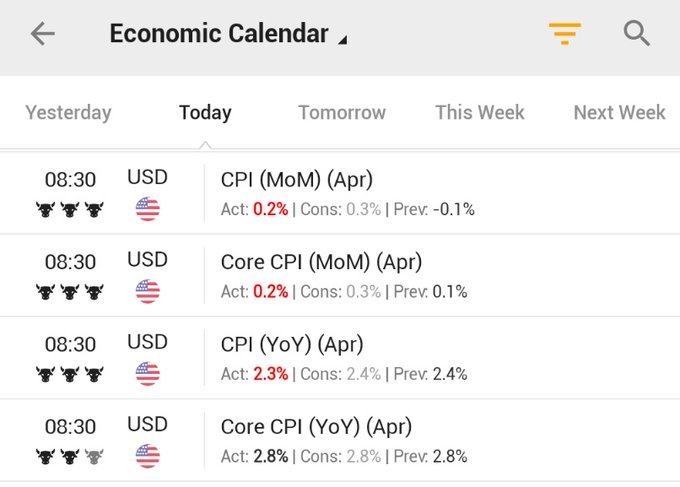Tap bull importance icons for Core CPI (YoY)

tap(70, 456)
